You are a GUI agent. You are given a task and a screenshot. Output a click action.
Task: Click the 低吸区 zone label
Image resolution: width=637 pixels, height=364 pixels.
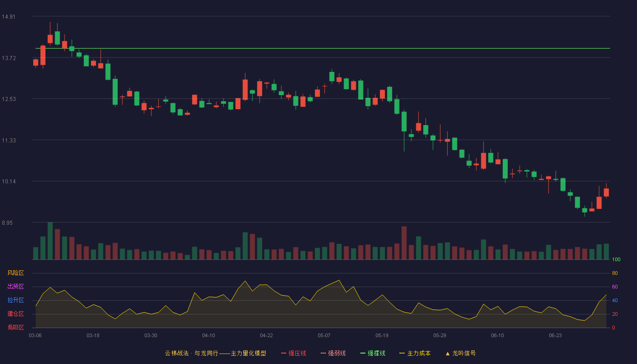(16, 327)
